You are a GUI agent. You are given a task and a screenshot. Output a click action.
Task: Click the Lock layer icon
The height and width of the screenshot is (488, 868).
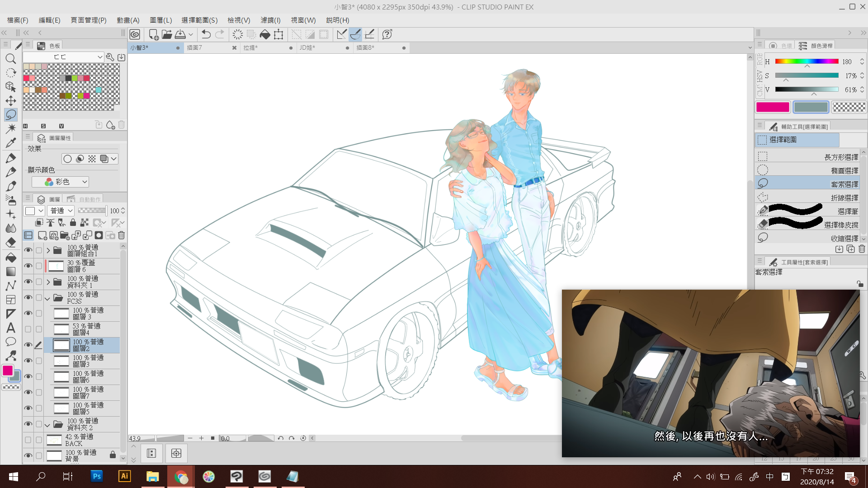(73, 222)
